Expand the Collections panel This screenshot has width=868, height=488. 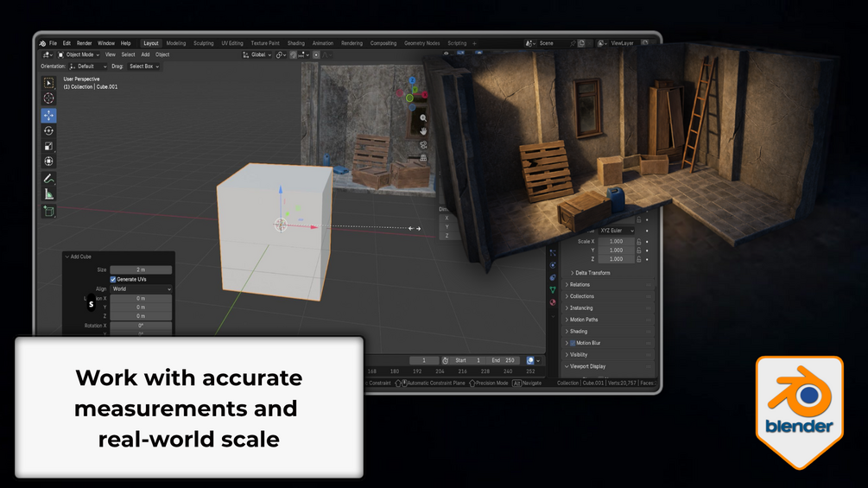(608, 296)
